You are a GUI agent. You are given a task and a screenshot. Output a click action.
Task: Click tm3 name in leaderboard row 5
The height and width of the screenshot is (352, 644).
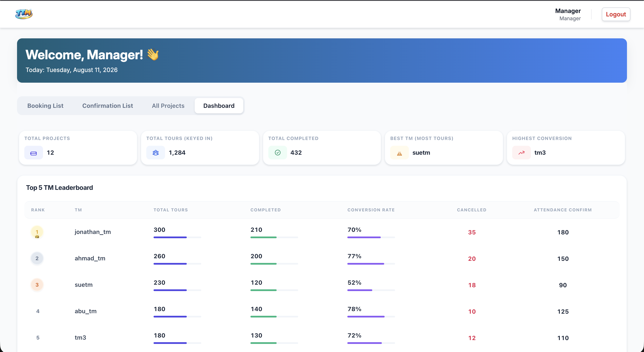pos(80,338)
